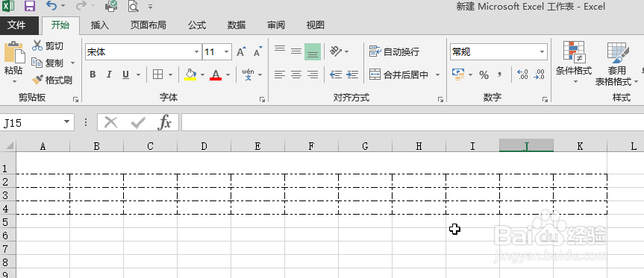Screen dimensions: 644x278
Task: Click 剪切 to cut selection
Action: [48, 46]
